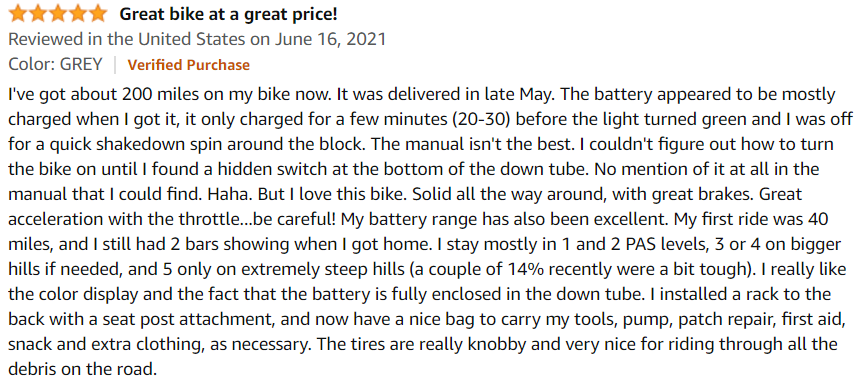Click the 'Verified Purchase' label
Image resolution: width=864 pixels, height=382 pixels.
click(x=188, y=65)
